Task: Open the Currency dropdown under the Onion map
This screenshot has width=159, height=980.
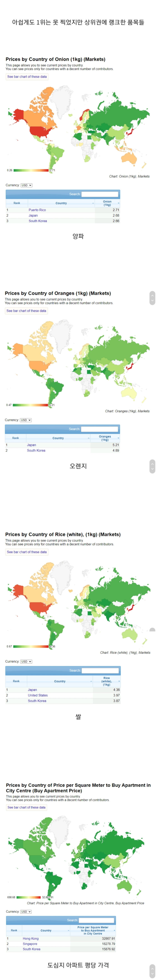Action: (x=26, y=185)
